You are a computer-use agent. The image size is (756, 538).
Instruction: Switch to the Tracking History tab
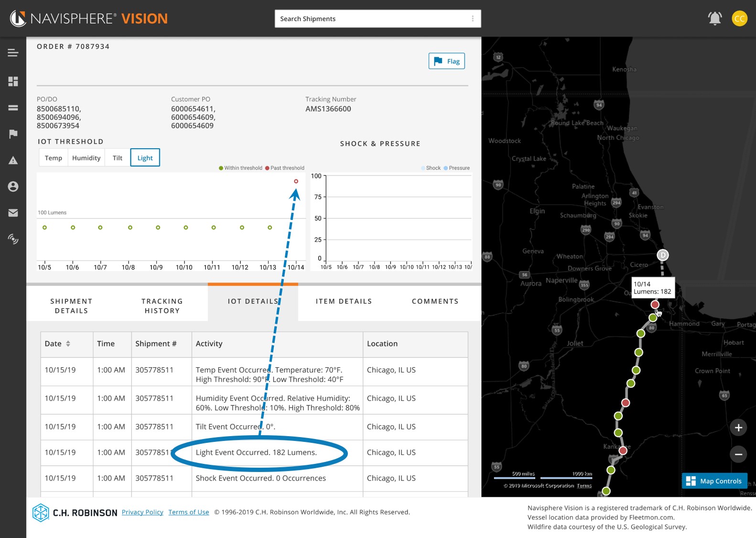(162, 306)
